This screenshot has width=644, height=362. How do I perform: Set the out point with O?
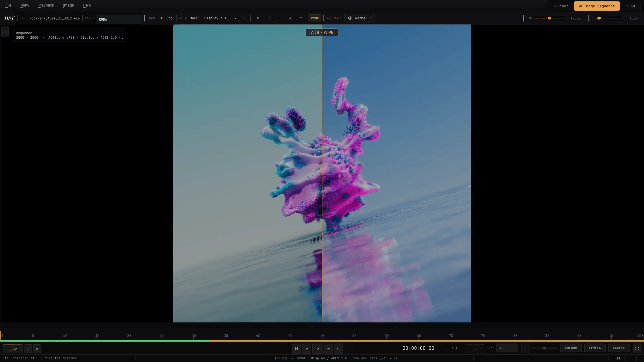[x=37, y=349]
